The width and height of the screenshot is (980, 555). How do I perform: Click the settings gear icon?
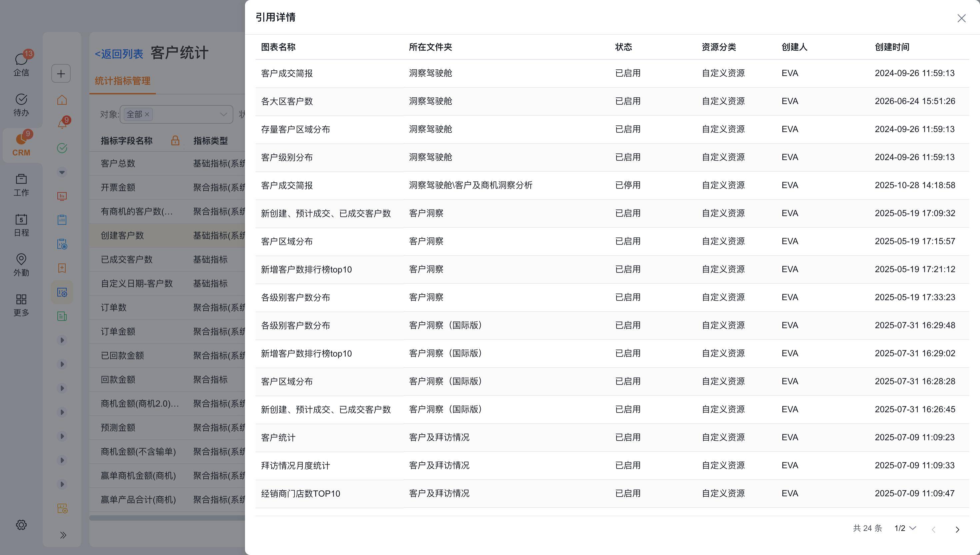(21, 525)
